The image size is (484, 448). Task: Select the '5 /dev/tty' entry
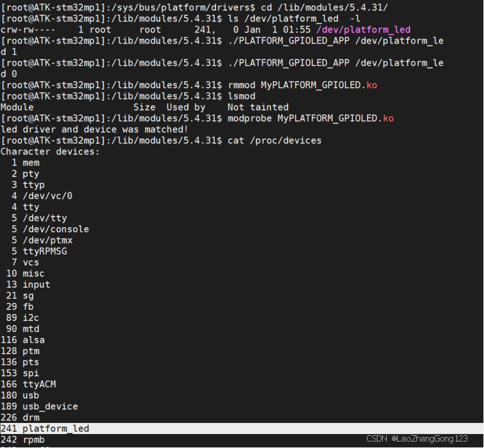coord(39,218)
